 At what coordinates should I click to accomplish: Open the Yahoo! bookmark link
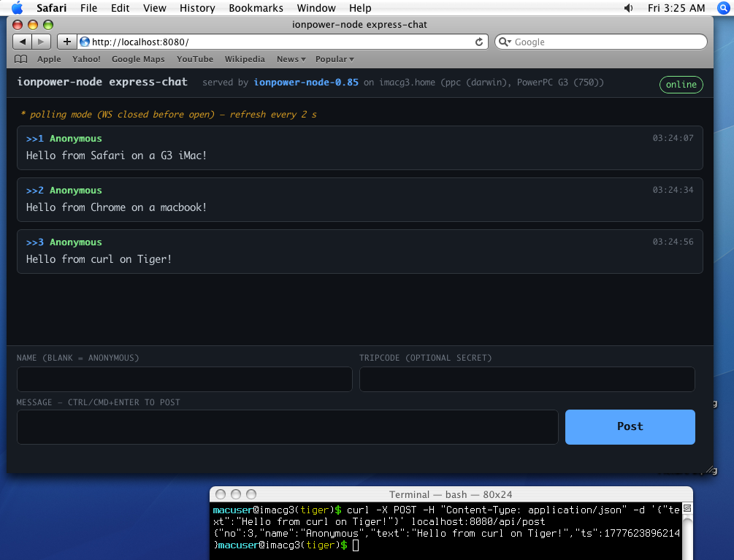[86, 59]
